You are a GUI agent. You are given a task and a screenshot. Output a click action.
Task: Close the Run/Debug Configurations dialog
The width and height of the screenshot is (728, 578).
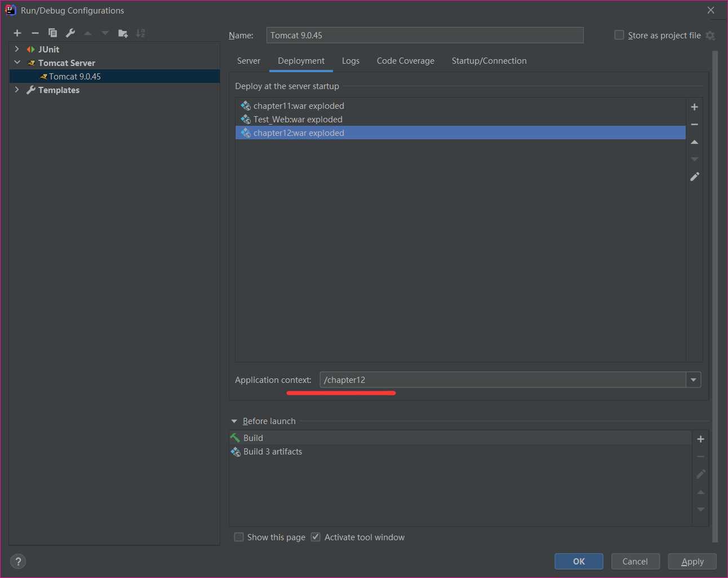(711, 10)
